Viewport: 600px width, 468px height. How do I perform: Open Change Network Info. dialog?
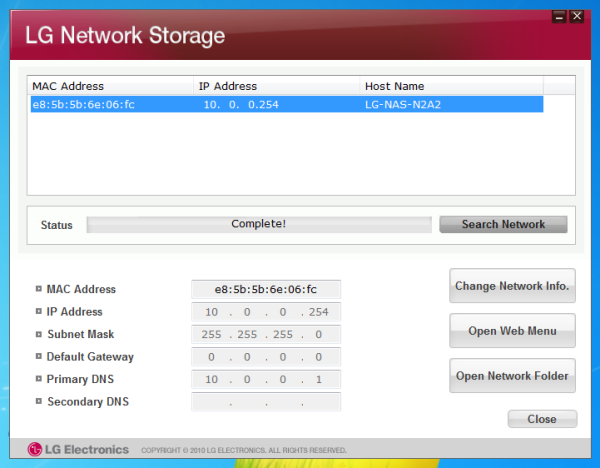pos(512,286)
